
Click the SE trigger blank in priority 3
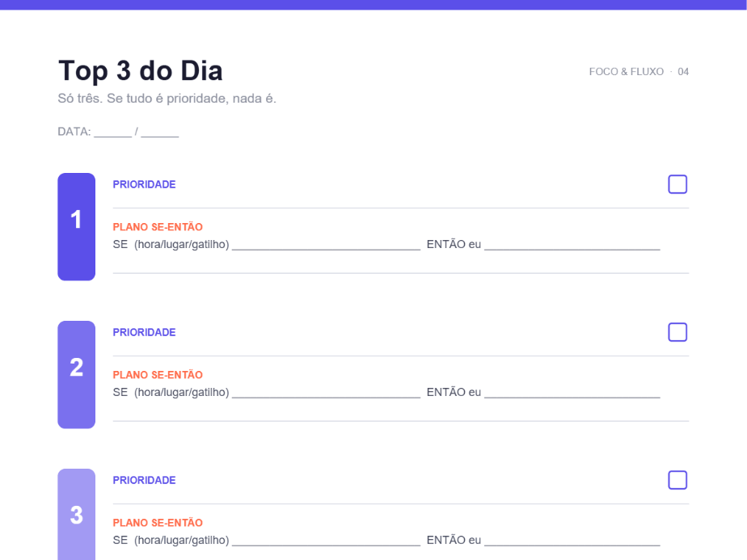click(x=327, y=541)
